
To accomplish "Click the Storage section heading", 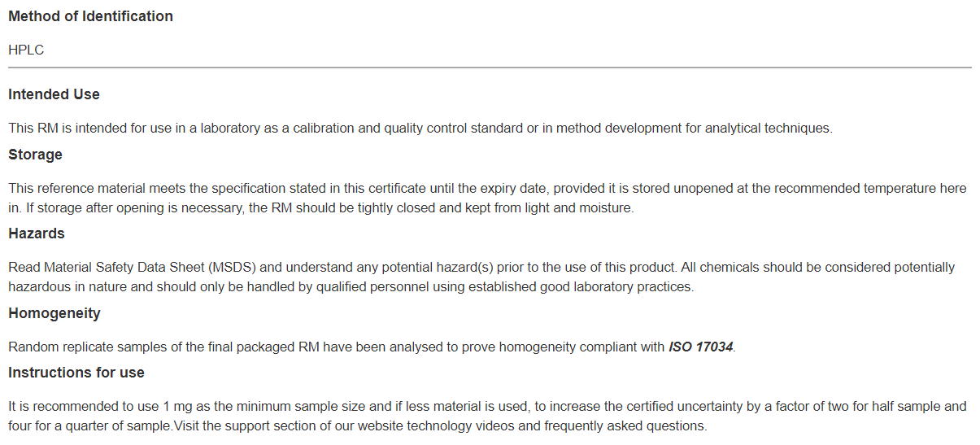I will [35, 155].
